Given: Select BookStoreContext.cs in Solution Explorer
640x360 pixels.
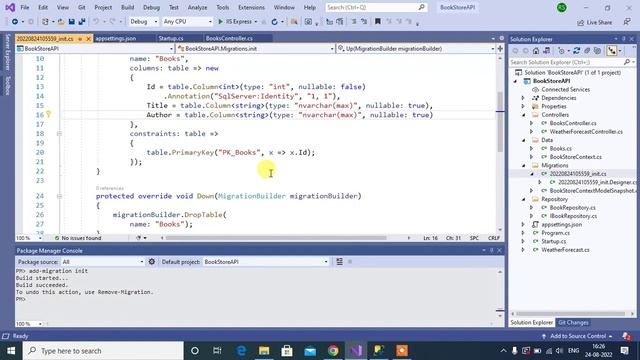Looking at the screenshot, I should [576, 157].
